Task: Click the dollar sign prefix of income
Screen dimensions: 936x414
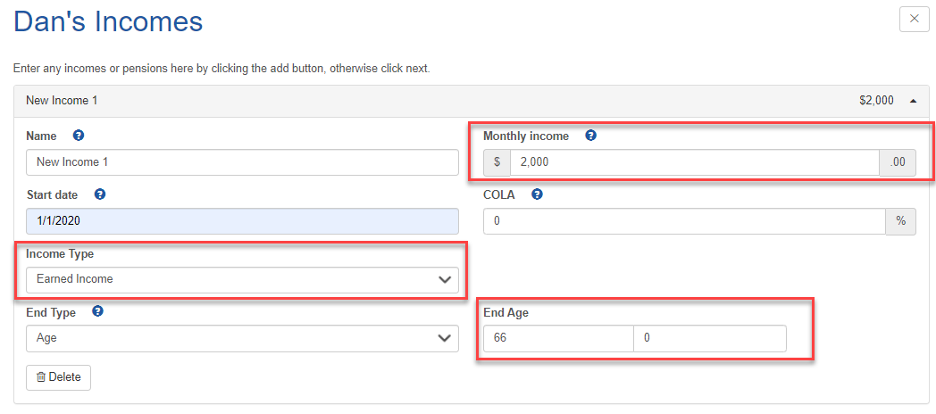Action: pos(497,162)
